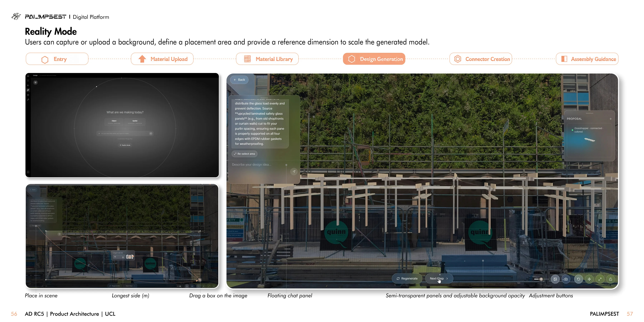The width and height of the screenshot is (644, 322).
Task: Click the camera capture icon
Action: click(x=566, y=279)
